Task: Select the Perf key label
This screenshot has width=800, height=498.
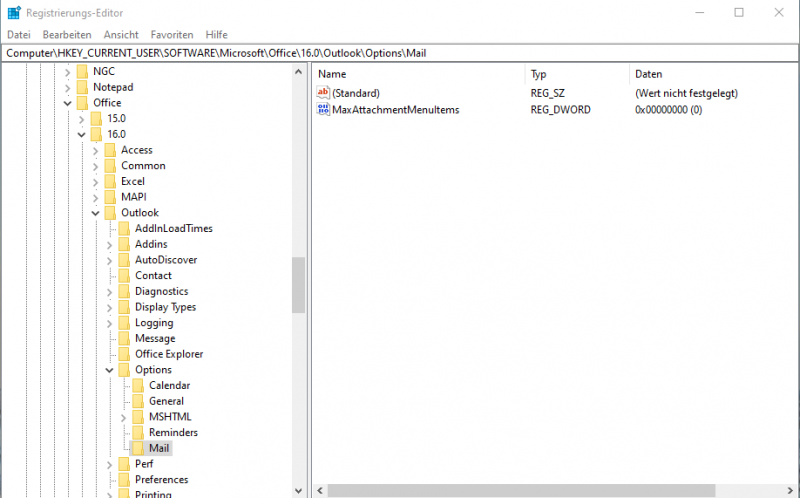Action: tap(144, 464)
